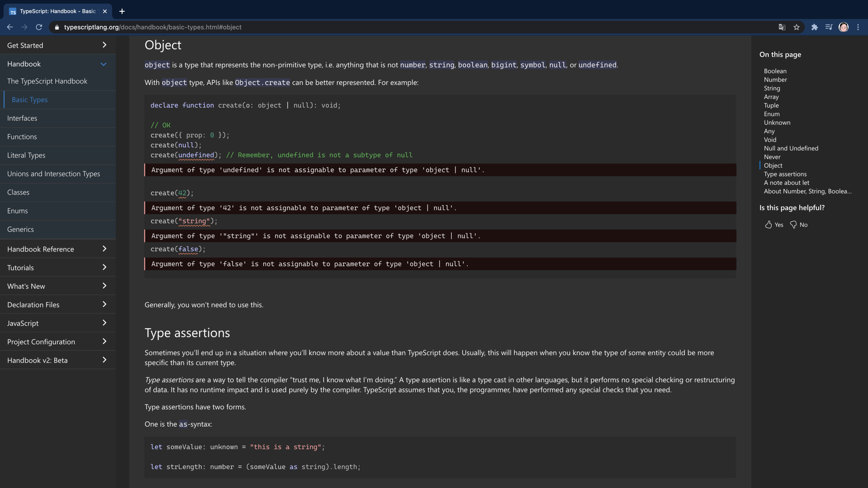Click the back navigation arrow
The height and width of the screenshot is (488, 868).
[10, 27]
